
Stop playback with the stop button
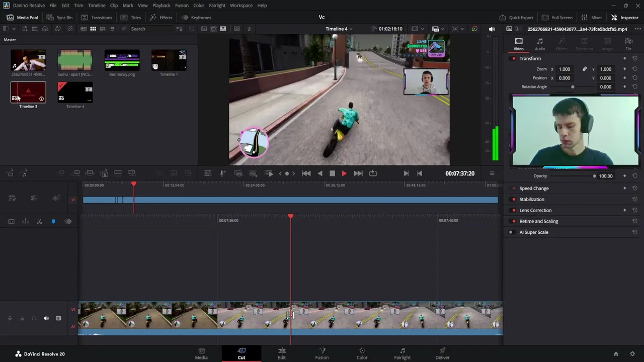point(332,173)
